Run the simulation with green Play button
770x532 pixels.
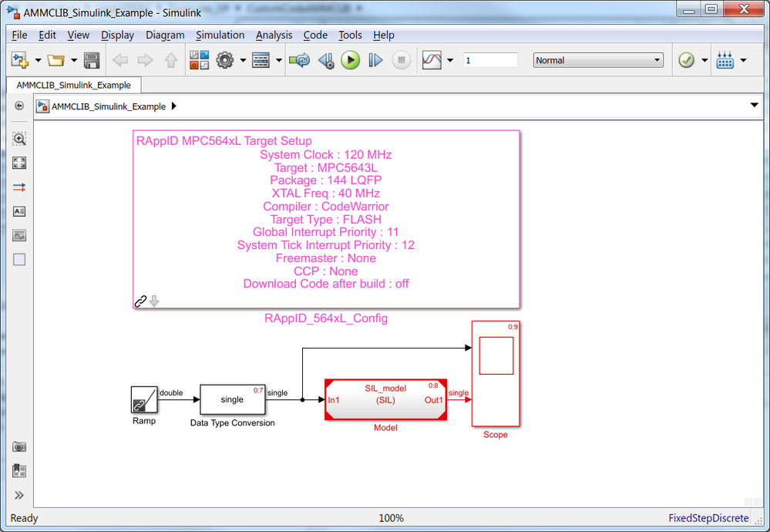coord(350,60)
